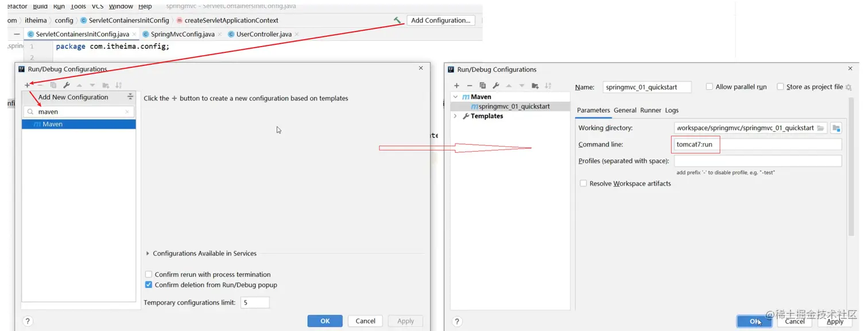Open the UserController.java editor tab
The image size is (868, 331).
pos(264,34)
